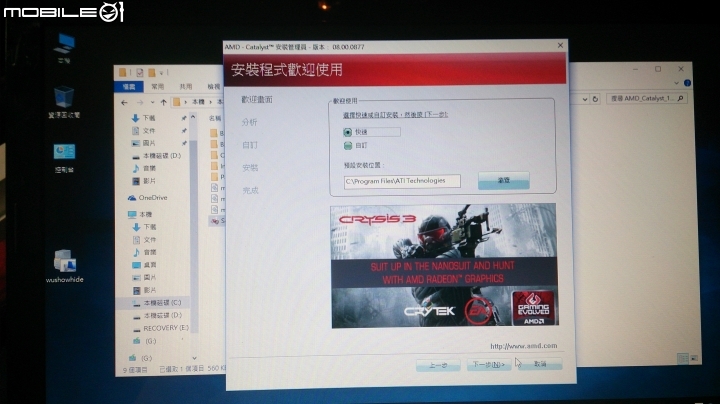Select indented (G:) drive below RECOVERY (E:)

click(145, 341)
